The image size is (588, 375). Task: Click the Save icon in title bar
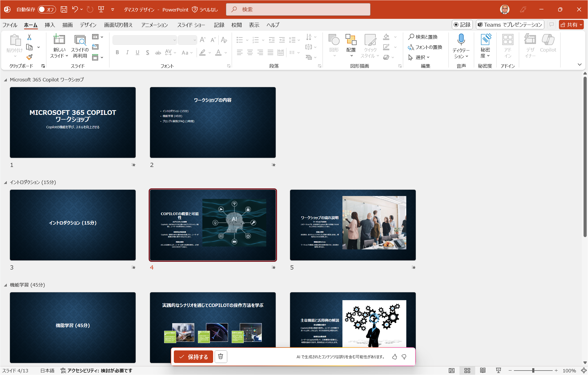[x=64, y=10]
